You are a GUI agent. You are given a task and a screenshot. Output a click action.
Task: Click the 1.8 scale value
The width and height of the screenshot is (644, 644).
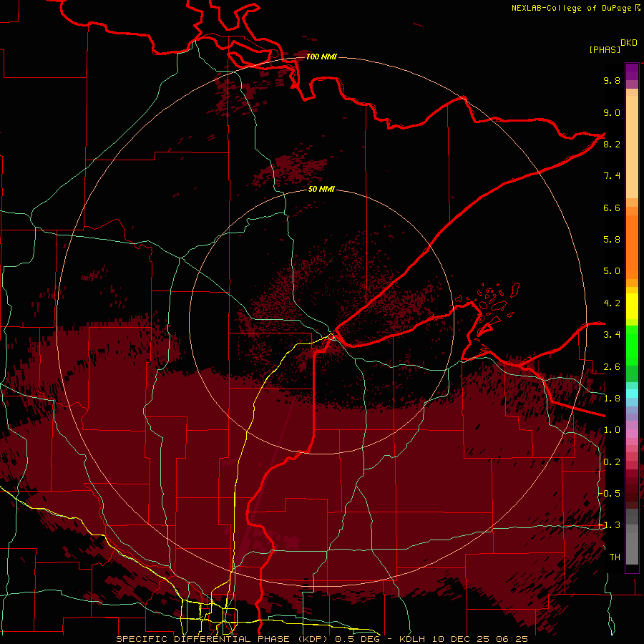coord(612,399)
